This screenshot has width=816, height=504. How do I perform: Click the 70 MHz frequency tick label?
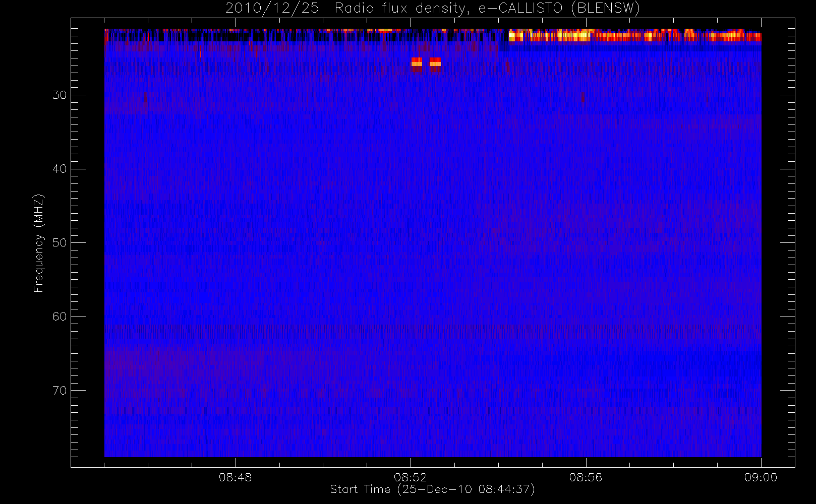[60, 391]
